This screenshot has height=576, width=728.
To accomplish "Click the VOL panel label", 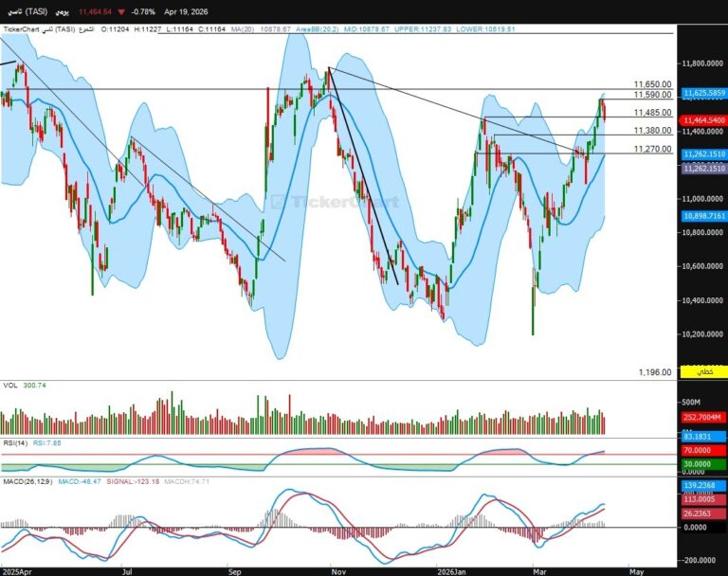I will (x=10, y=386).
